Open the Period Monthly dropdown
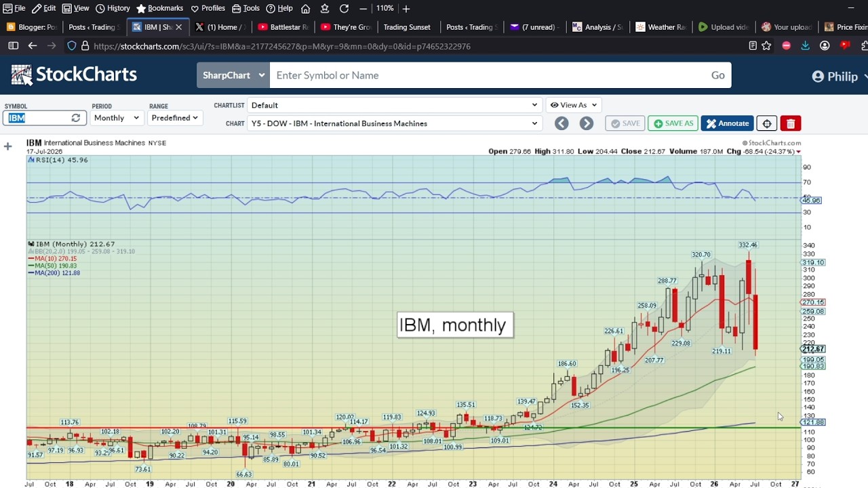The height and width of the screenshot is (488, 868). 117,118
